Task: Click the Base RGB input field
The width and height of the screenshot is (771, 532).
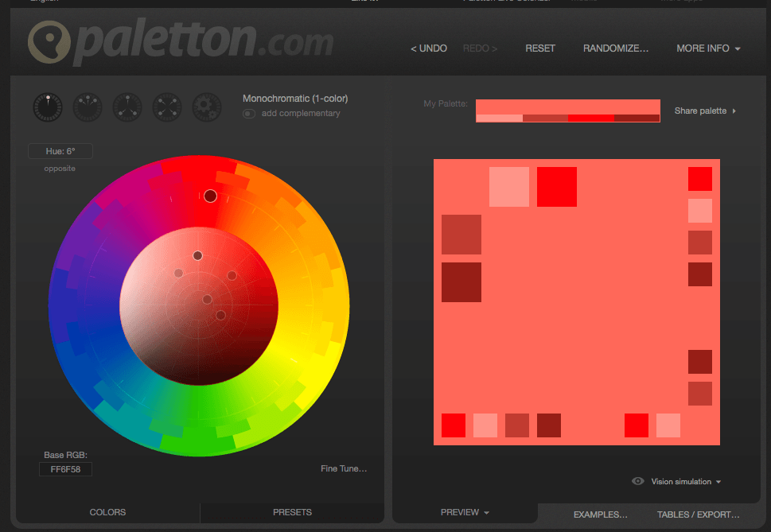Action: point(64,469)
